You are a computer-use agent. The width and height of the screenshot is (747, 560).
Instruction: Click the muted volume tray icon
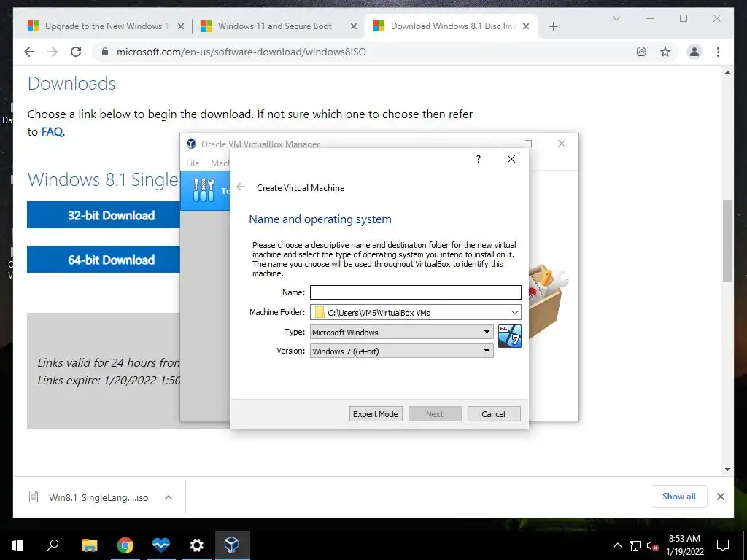click(652, 545)
